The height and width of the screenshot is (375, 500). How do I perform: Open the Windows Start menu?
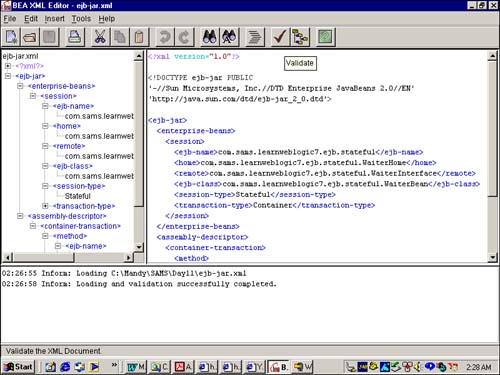coord(19,367)
